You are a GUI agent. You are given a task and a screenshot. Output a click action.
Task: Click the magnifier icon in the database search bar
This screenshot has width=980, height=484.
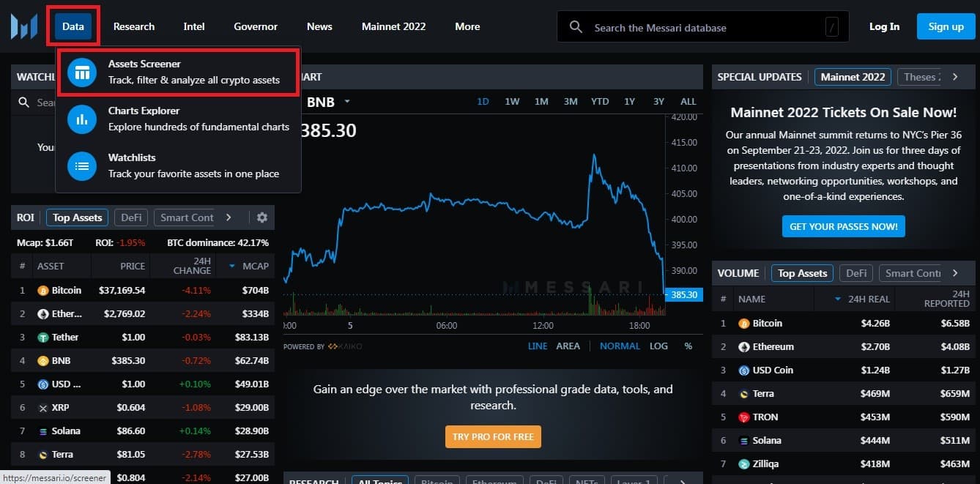click(576, 27)
